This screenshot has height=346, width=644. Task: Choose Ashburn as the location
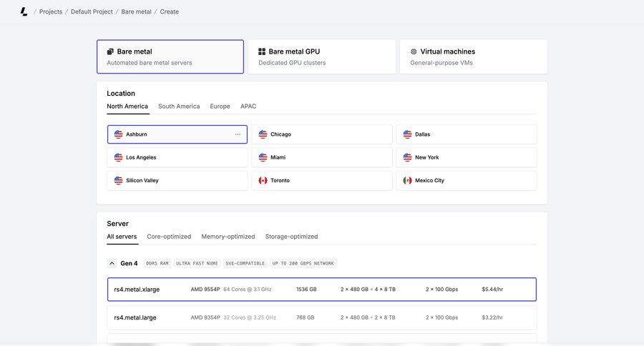click(177, 134)
